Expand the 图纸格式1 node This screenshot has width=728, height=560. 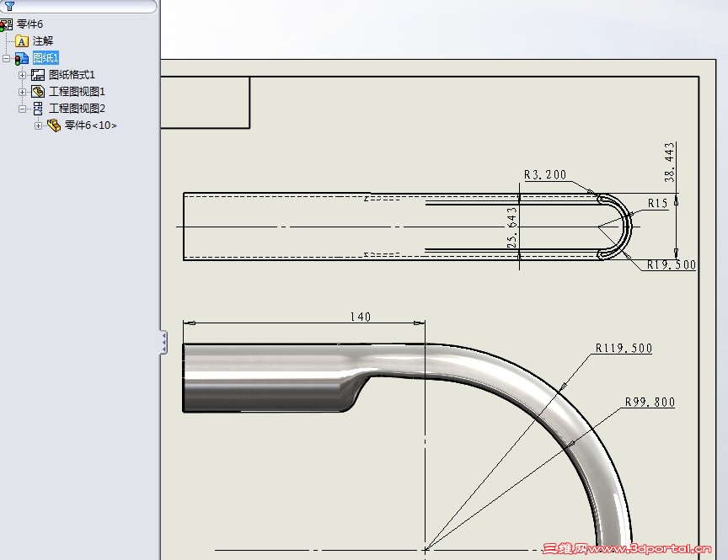coord(22,75)
